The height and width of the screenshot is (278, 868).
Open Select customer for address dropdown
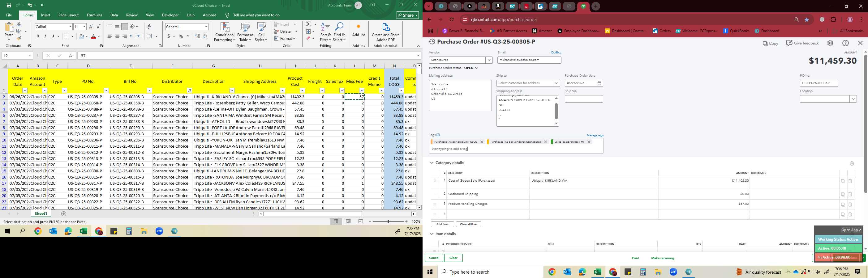tap(556, 83)
